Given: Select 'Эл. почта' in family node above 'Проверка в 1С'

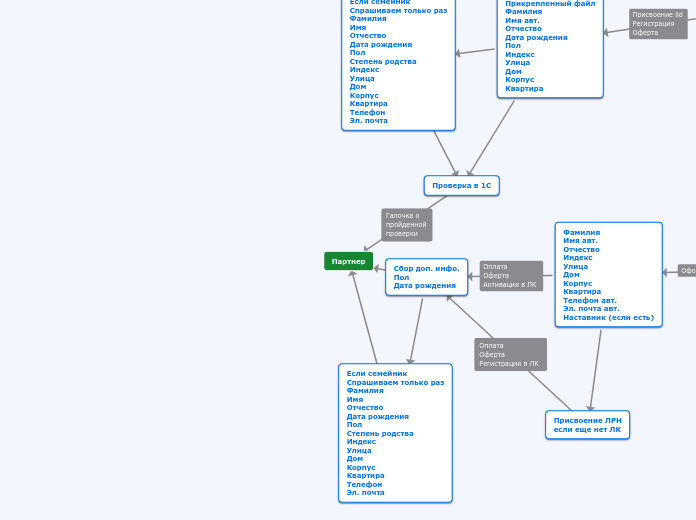Looking at the screenshot, I should click(x=368, y=120).
